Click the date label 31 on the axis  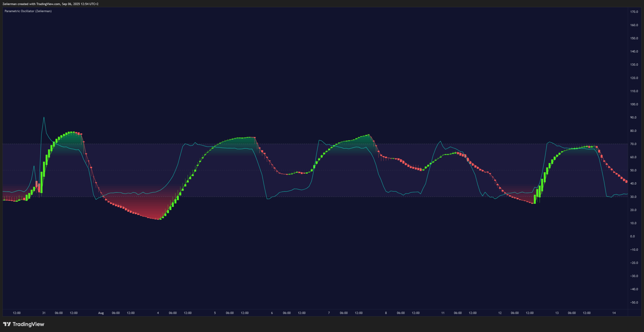coord(44,313)
